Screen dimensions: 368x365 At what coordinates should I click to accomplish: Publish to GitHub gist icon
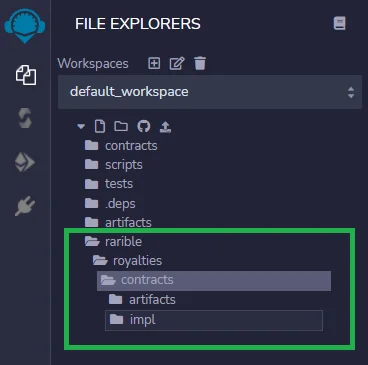pyautogui.click(x=144, y=126)
